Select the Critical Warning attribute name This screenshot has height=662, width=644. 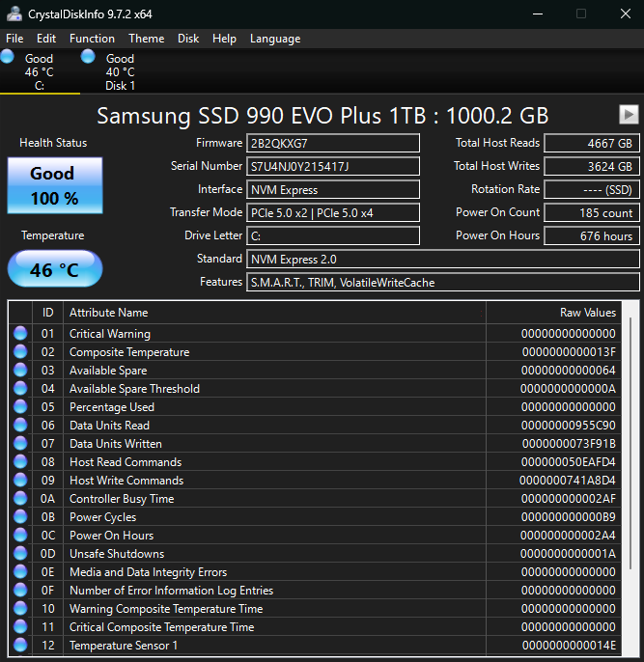110,334
